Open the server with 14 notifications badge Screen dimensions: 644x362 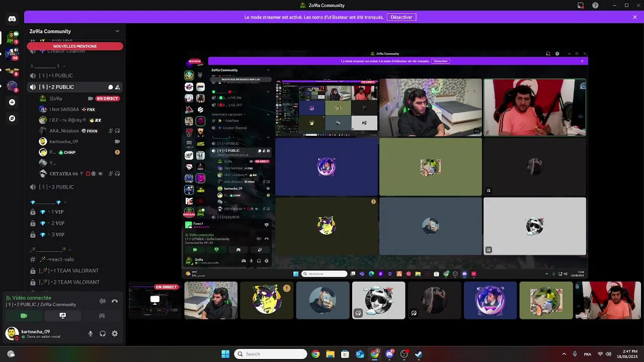coord(12,53)
